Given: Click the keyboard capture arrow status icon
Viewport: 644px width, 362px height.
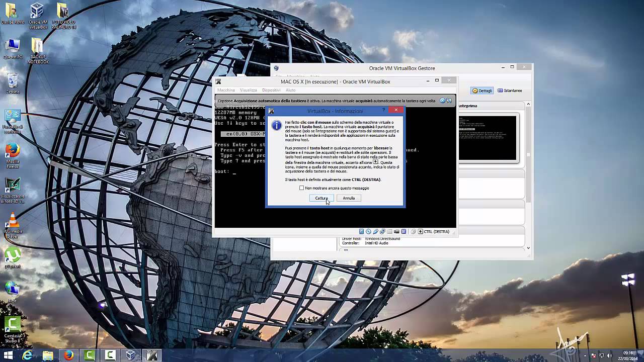Looking at the screenshot, I should 420,232.
